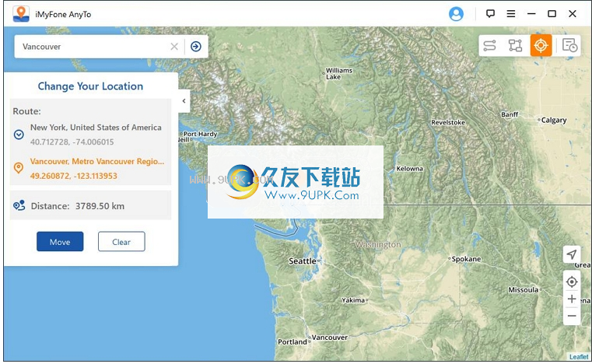Screen dimensions: 592x364
Task: Click Revelstoke label on the map
Action: (448, 122)
